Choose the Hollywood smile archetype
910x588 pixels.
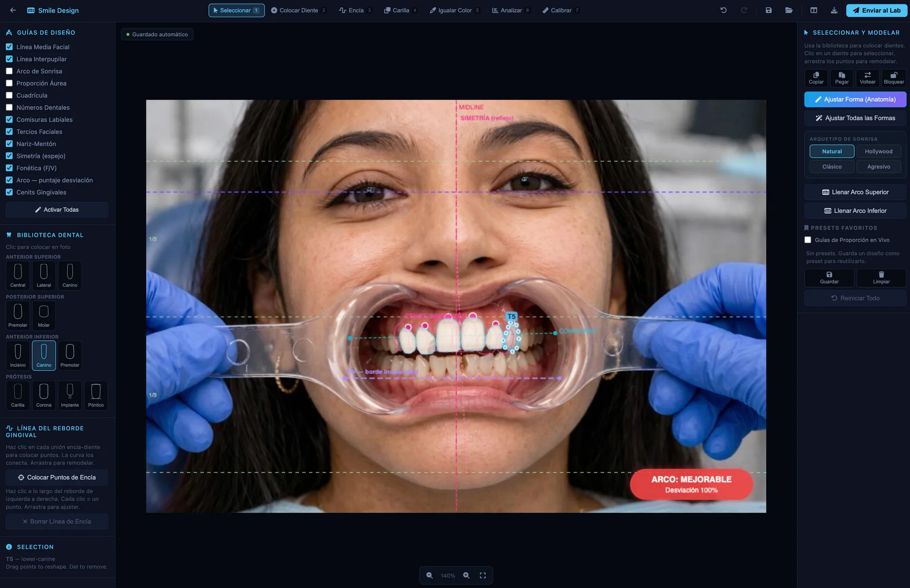pyautogui.click(x=878, y=151)
